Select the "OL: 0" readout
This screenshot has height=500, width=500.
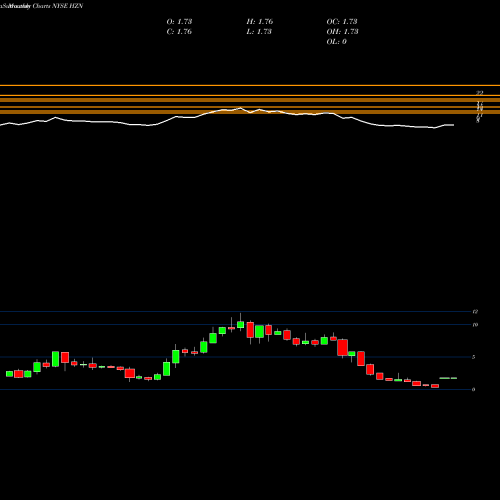(x=337, y=41)
